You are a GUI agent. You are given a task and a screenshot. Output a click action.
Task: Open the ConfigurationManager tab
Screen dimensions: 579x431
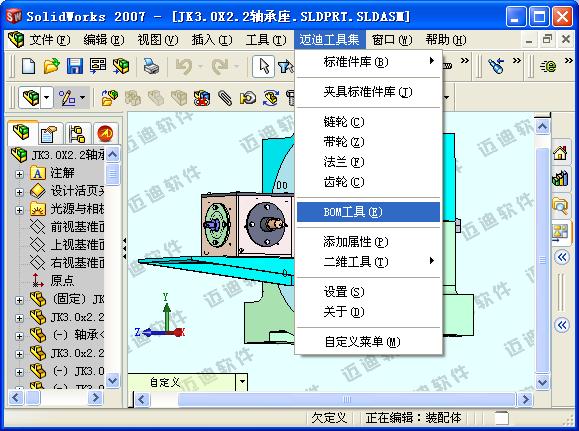[x=77, y=133]
